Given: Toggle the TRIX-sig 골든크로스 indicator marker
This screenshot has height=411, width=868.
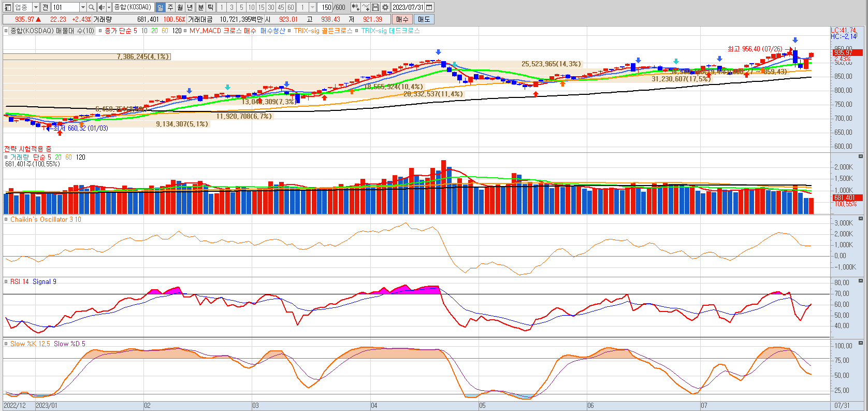Looking at the screenshot, I should tap(290, 31).
